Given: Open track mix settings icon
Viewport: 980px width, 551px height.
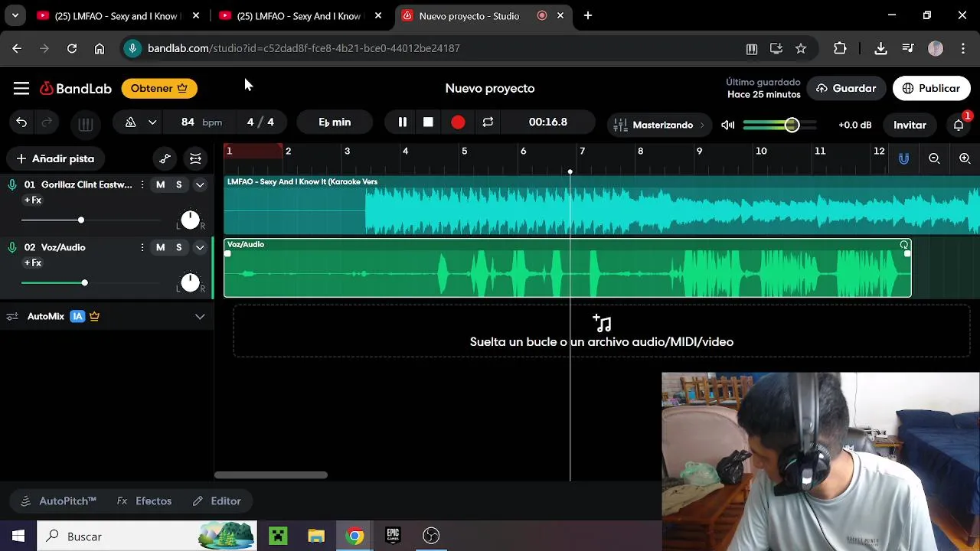Looking at the screenshot, I should click(195, 159).
